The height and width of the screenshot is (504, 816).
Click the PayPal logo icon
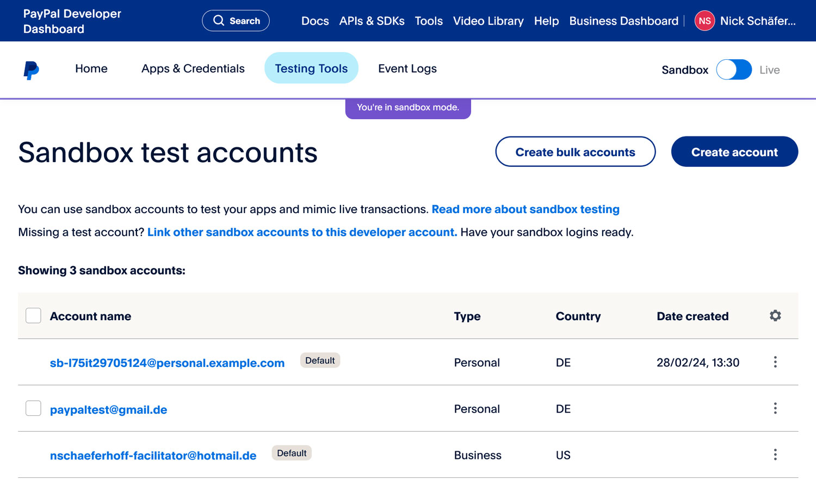click(31, 70)
